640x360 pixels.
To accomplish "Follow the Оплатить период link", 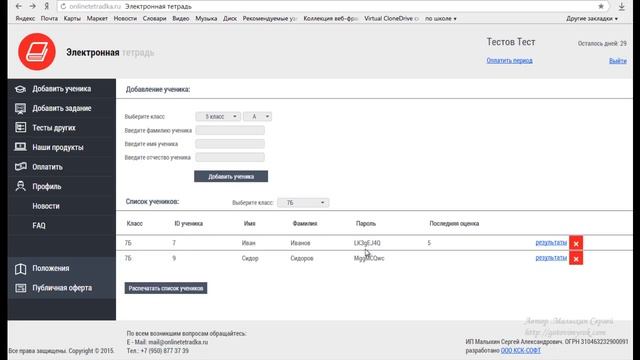I will [x=509, y=61].
